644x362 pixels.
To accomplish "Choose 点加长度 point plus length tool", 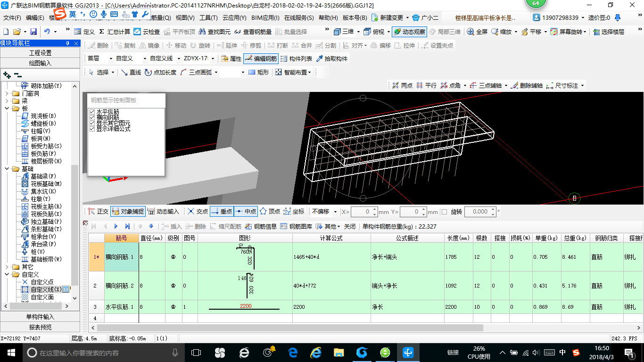I will click(160, 72).
